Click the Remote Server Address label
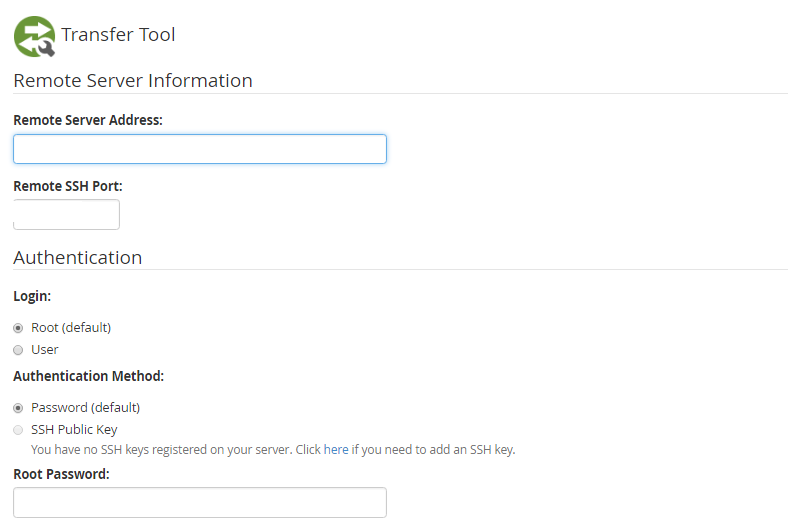Viewport: 805px width, 529px height. [88, 120]
